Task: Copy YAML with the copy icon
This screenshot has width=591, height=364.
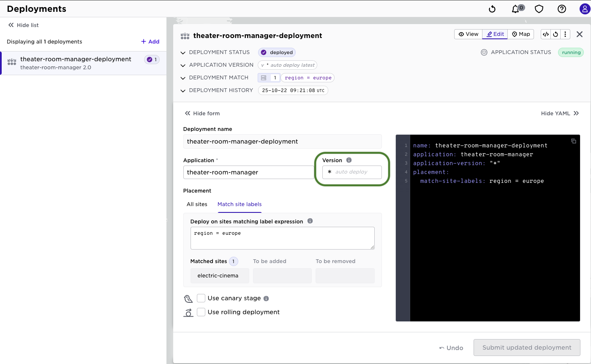Action: [574, 141]
